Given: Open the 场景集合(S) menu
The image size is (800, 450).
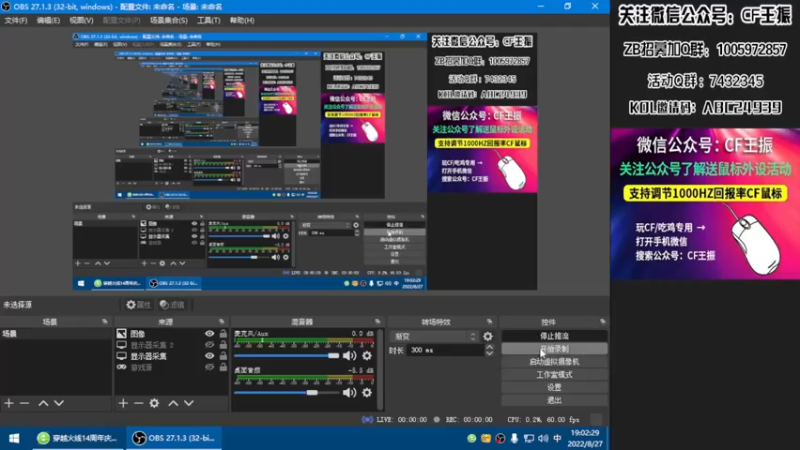Looking at the screenshot, I should point(168,20).
